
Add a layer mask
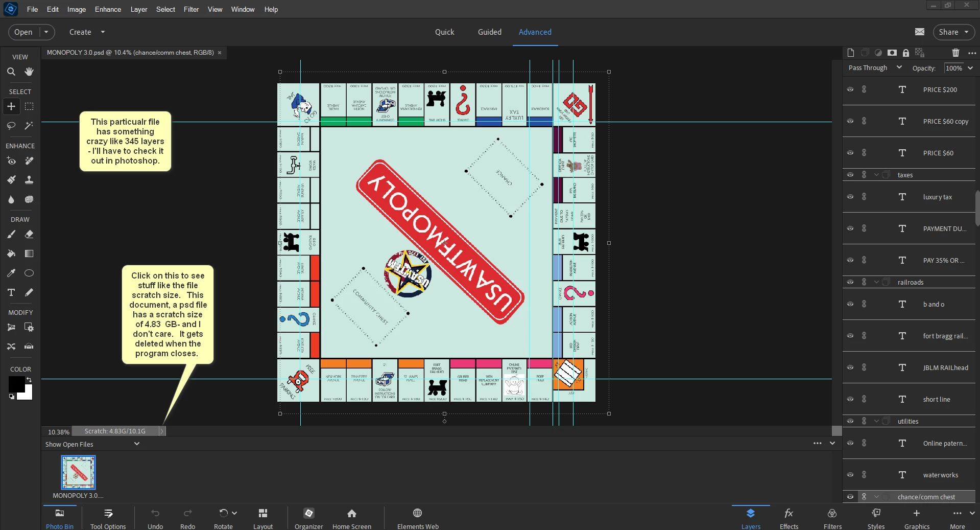click(892, 53)
